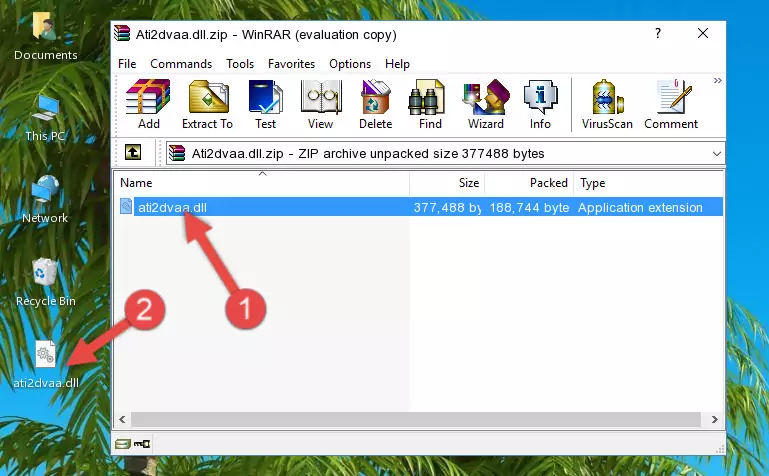Open the Options menu
Screen dimensions: 769x476
tap(350, 64)
